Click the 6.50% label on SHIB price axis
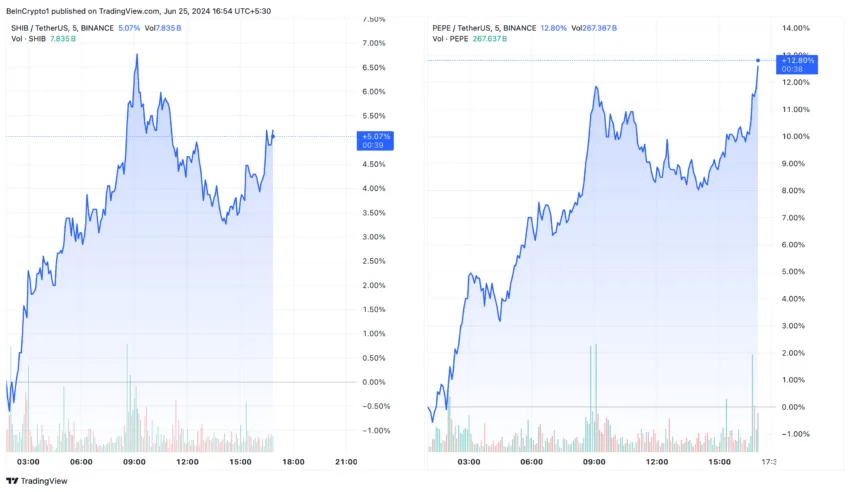This screenshot has height=492, width=850. click(375, 68)
